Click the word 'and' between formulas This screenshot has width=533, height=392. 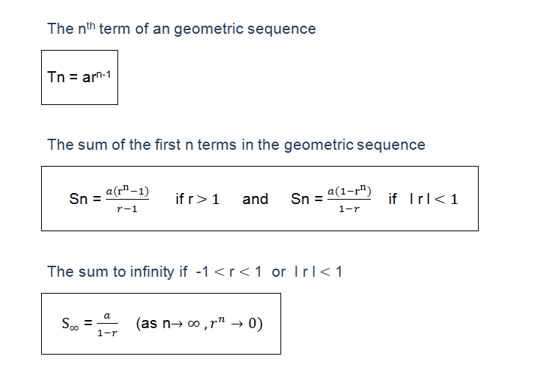tap(255, 199)
